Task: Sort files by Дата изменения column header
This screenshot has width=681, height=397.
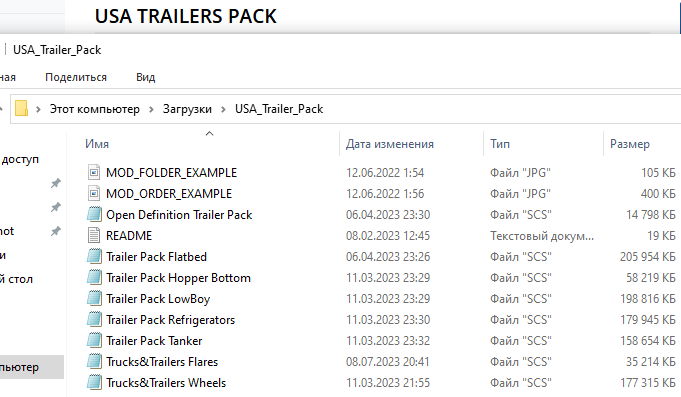Action: 390,144
